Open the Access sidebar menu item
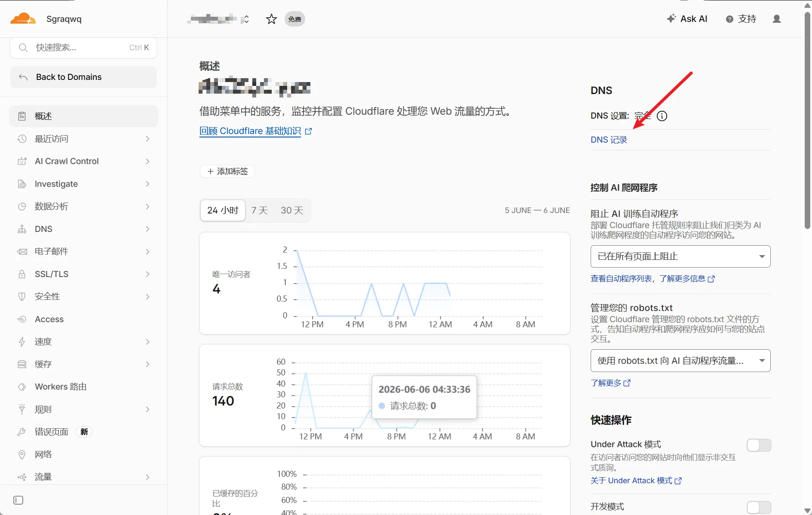This screenshot has width=812, height=515. [84, 319]
